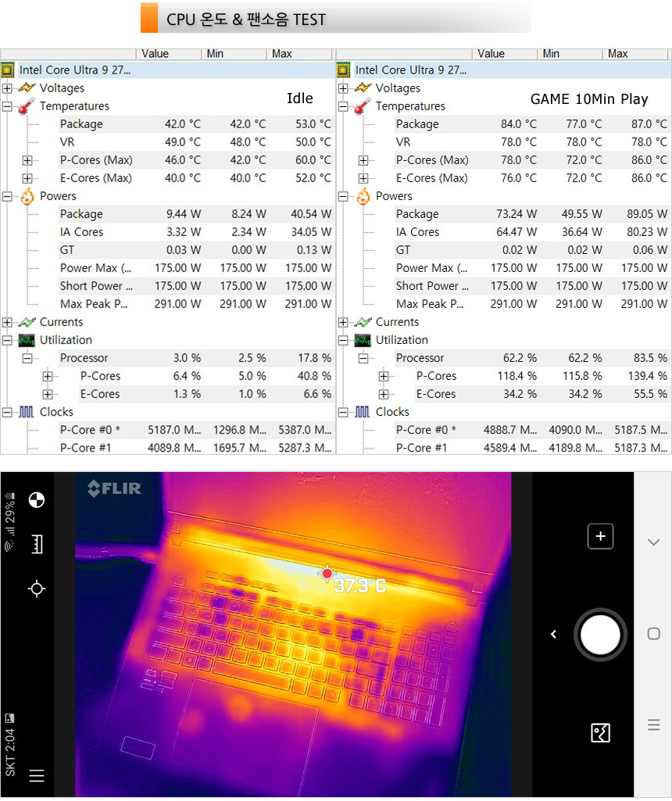Expand P-Cores (Max) in the Idle panel
672x801 pixels.
tap(27, 160)
